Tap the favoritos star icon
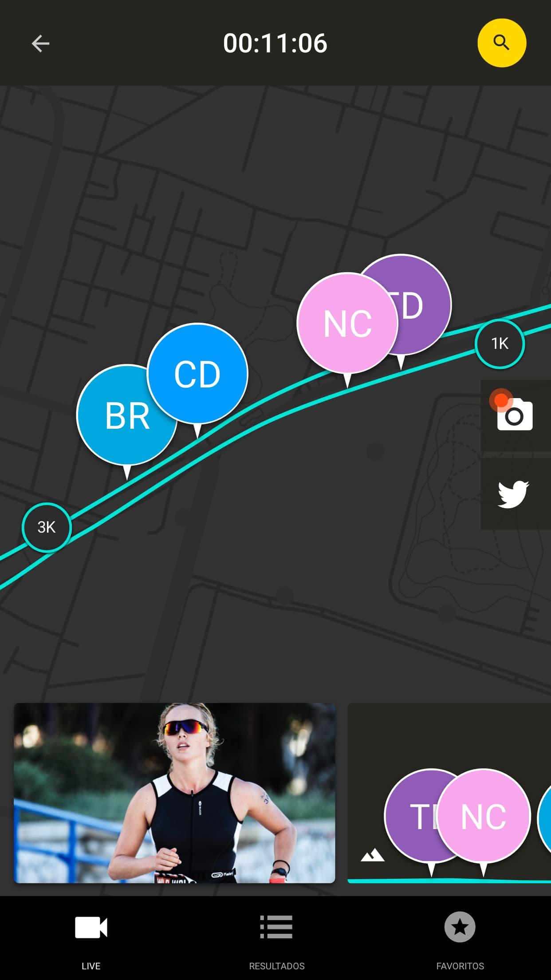Image resolution: width=551 pixels, height=980 pixels. pos(460,927)
